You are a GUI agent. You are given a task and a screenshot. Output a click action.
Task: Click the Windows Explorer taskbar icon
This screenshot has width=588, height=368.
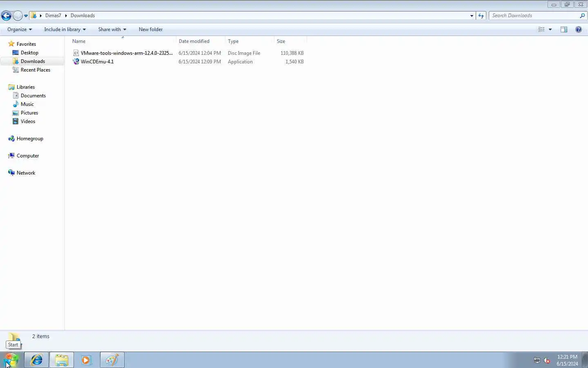pos(62,360)
